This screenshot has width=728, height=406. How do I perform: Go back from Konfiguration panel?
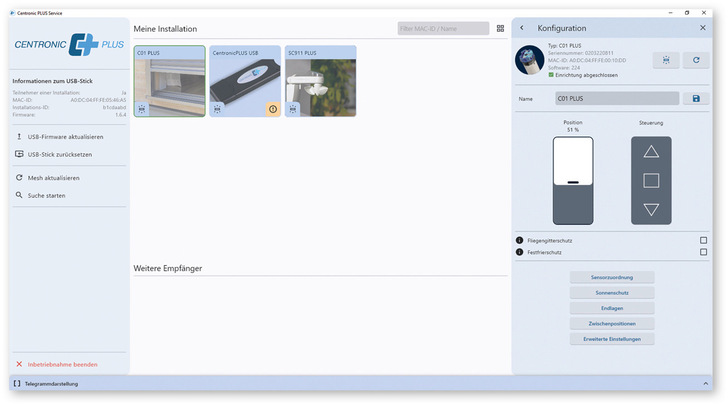pos(522,28)
